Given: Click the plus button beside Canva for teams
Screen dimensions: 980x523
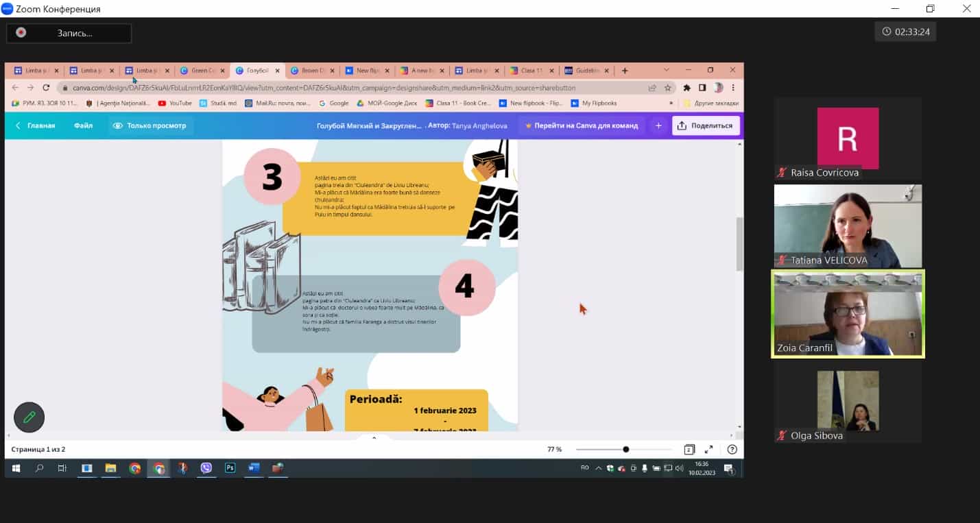Looking at the screenshot, I should click(x=658, y=125).
